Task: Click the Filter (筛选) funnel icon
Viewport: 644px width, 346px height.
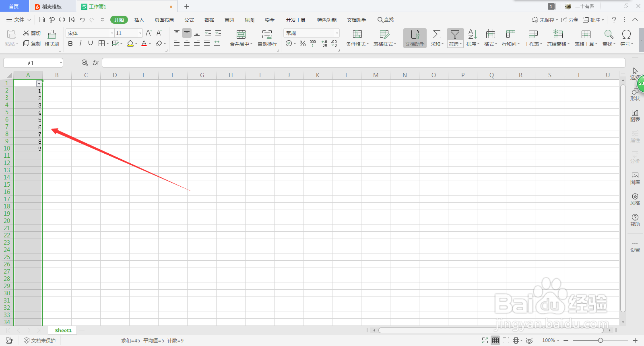Action: point(455,34)
